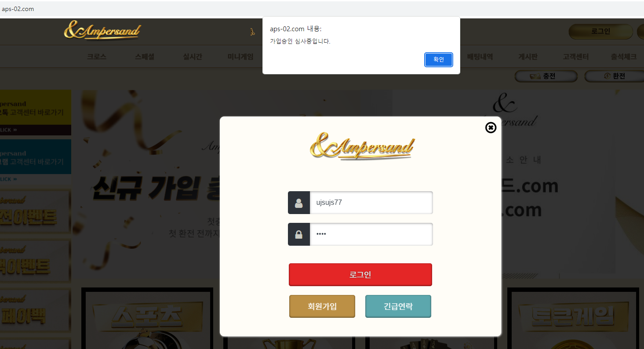This screenshot has width=644, height=349.
Task: Focus the username field containing ujsujs77
Action: point(371,203)
